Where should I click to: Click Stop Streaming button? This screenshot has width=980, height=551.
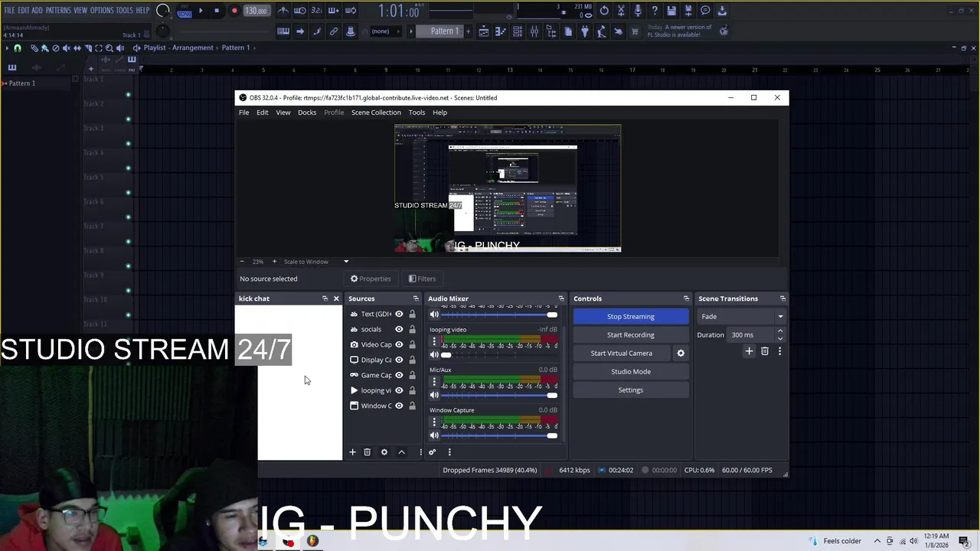(x=631, y=316)
